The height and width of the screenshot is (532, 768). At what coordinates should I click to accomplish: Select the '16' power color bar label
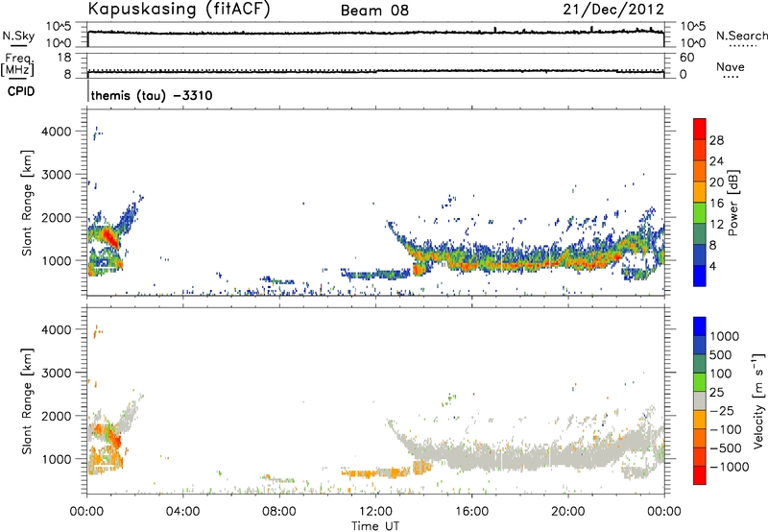click(x=716, y=204)
